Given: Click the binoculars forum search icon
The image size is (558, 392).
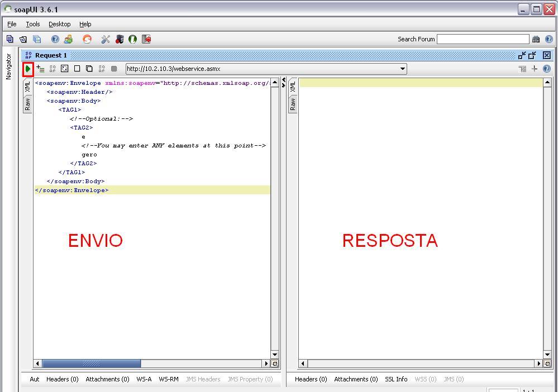Looking at the screenshot, I should pos(536,39).
